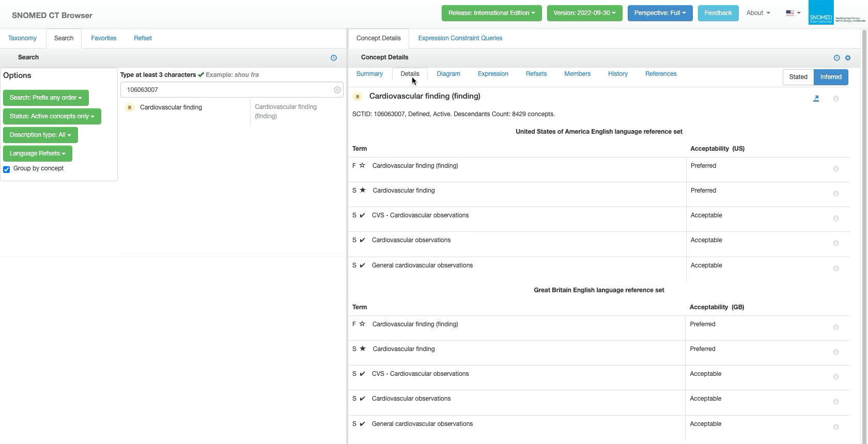Open concept details history clock icon
The height and width of the screenshot is (444, 868).
(836, 58)
